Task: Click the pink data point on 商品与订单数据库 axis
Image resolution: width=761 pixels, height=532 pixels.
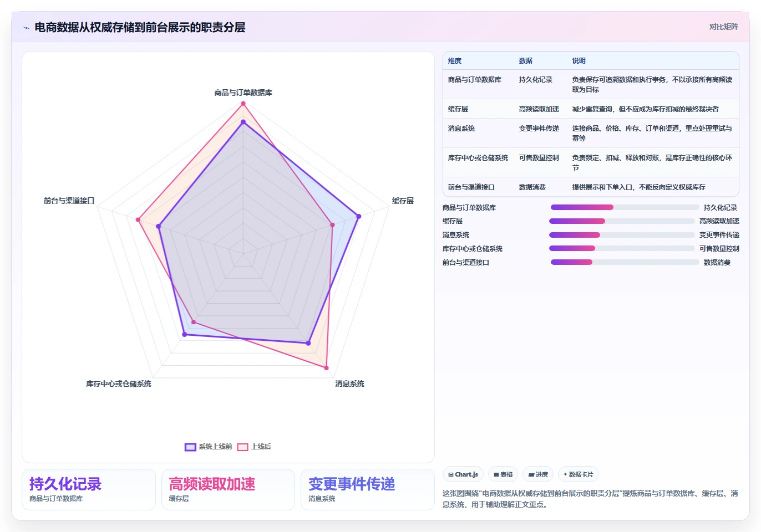Action: (243, 103)
